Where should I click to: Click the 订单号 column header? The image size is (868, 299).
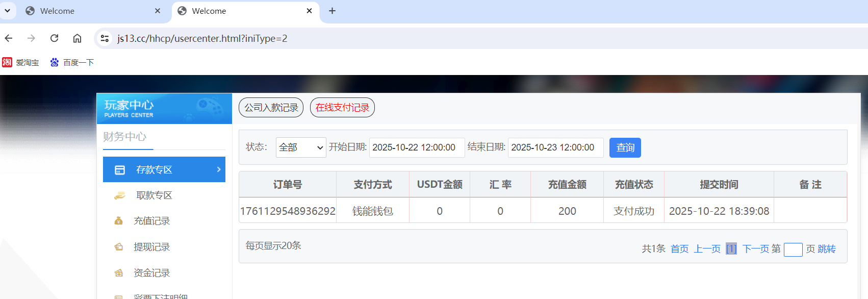288,185
